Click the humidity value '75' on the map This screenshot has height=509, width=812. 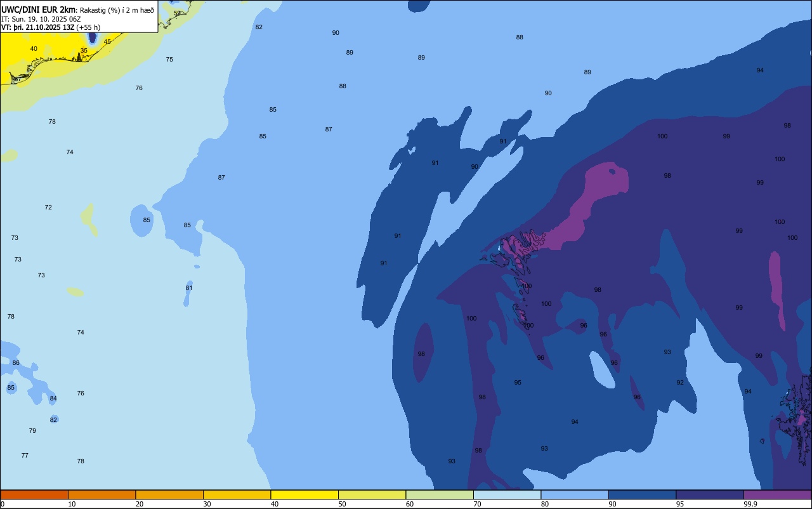point(169,60)
